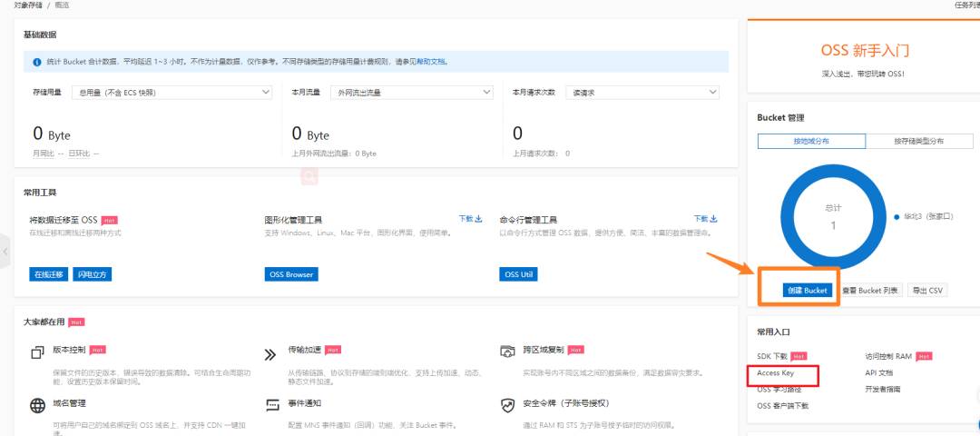Click the 版本控制 feature title

pyautogui.click(x=69, y=350)
